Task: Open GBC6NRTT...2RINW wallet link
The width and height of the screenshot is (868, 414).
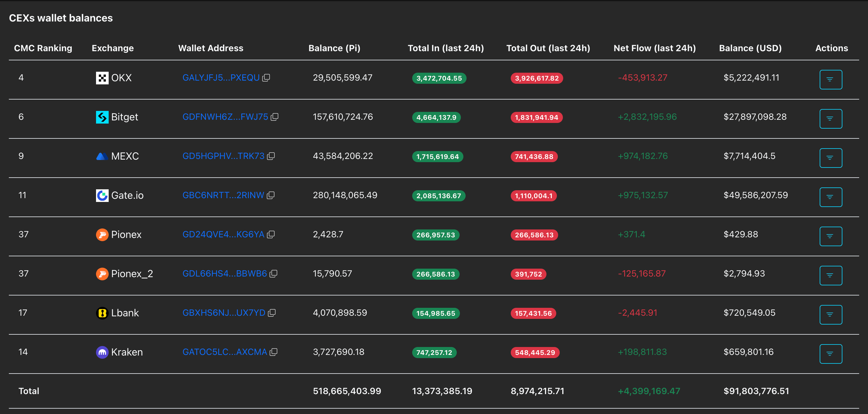Action: tap(223, 195)
